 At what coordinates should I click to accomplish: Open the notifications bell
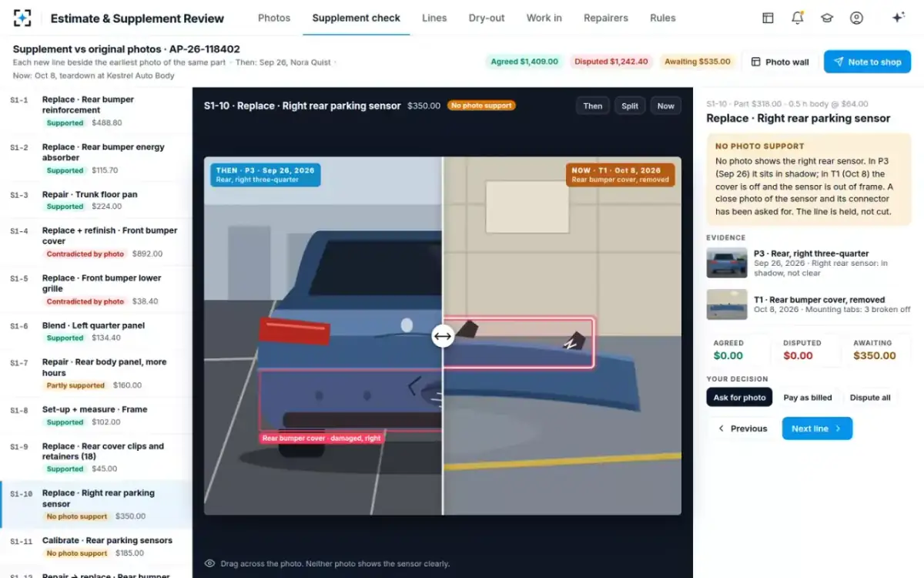pyautogui.click(x=798, y=18)
